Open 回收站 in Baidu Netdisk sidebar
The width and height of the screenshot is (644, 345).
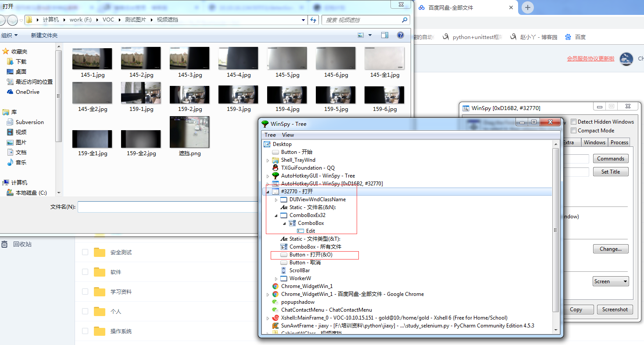point(22,244)
